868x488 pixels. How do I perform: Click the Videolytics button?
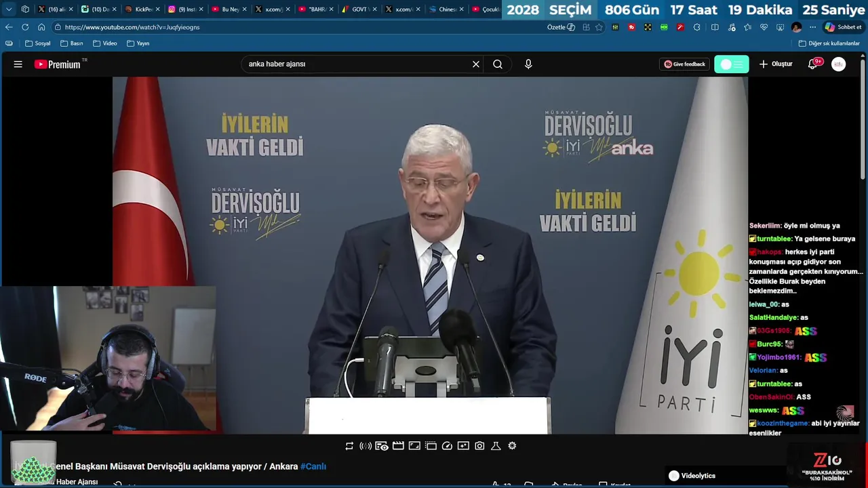(x=692, y=476)
